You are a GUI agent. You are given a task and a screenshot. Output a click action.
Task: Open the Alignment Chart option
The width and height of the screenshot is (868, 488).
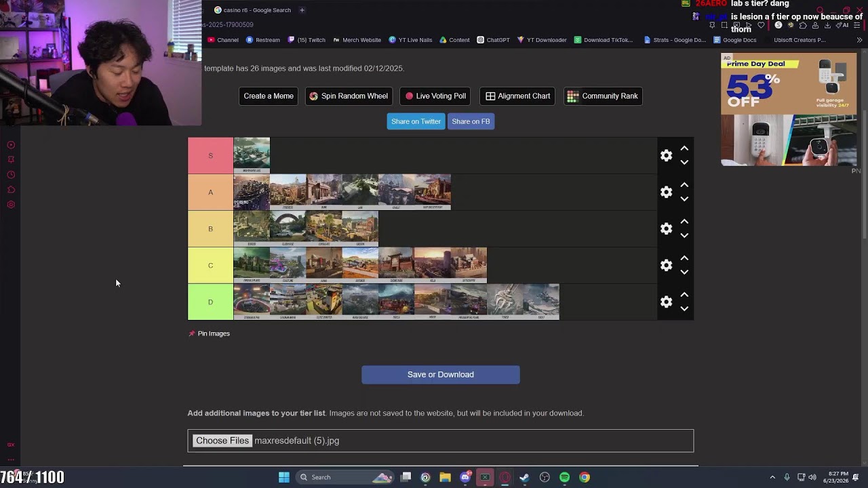click(x=518, y=96)
